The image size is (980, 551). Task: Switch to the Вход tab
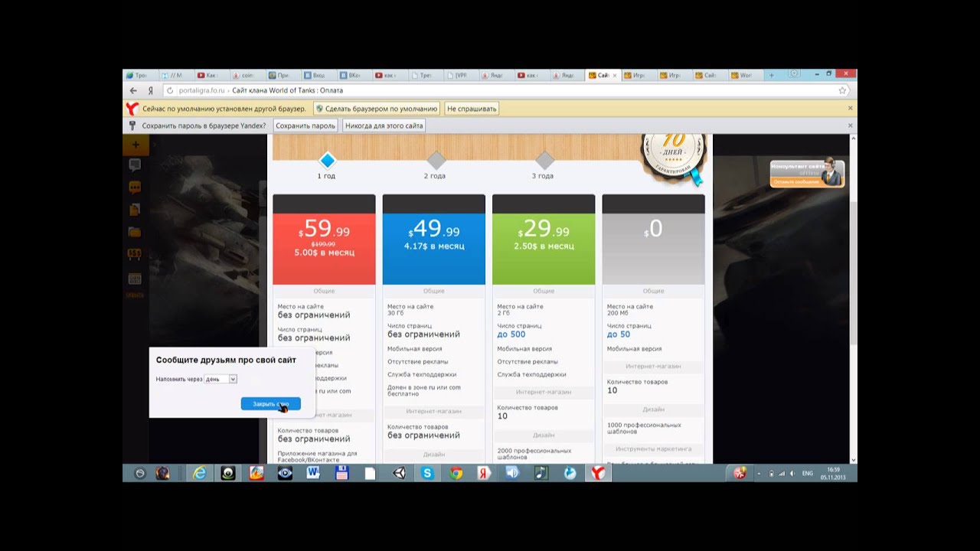318,76
